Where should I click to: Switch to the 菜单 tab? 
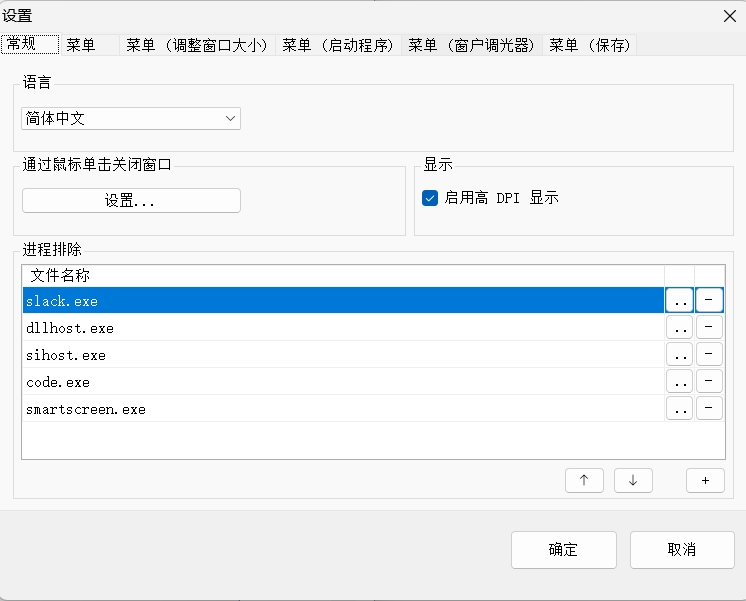[81, 45]
